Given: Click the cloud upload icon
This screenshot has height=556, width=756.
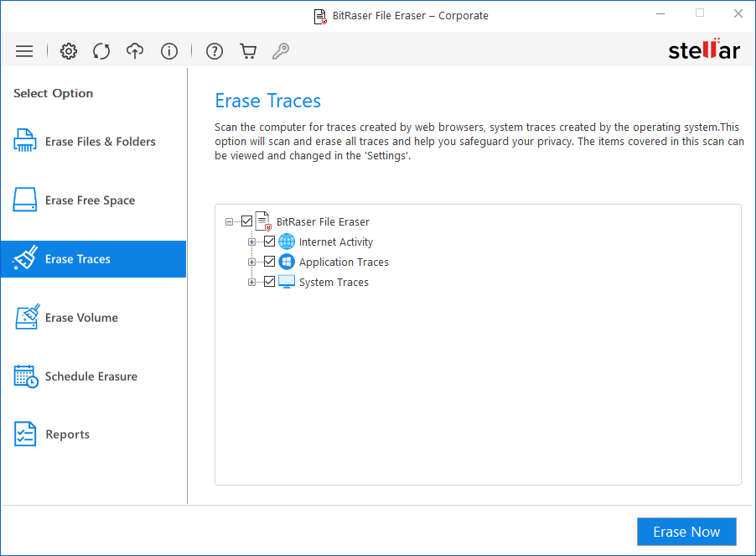Looking at the screenshot, I should click(135, 51).
